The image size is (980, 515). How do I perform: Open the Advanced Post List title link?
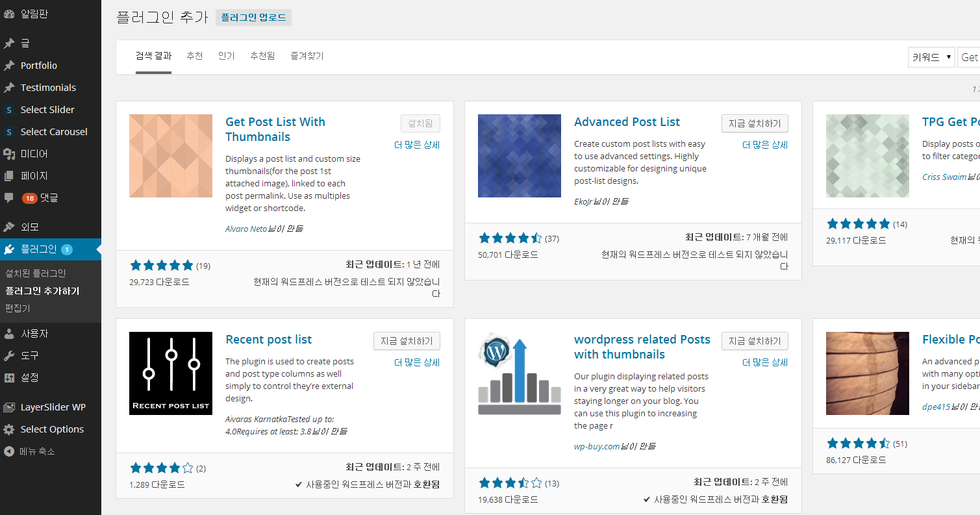[x=627, y=122]
